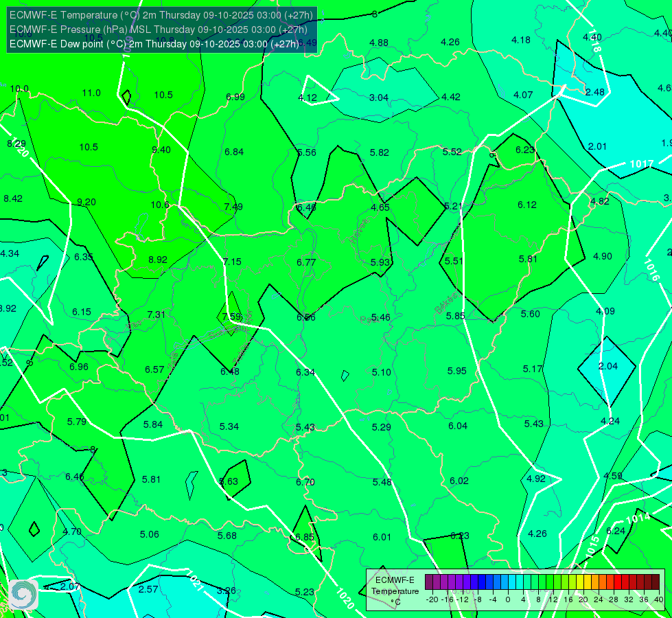Click the '7.59' value inside the small diamond
This screenshot has width=672, height=618.
pyautogui.click(x=231, y=317)
